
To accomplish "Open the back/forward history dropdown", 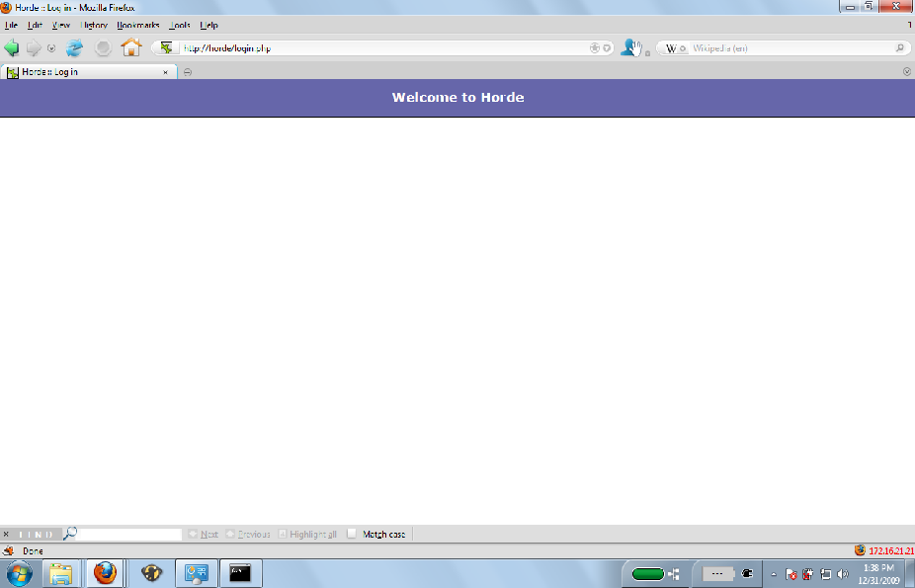I will click(51, 48).
